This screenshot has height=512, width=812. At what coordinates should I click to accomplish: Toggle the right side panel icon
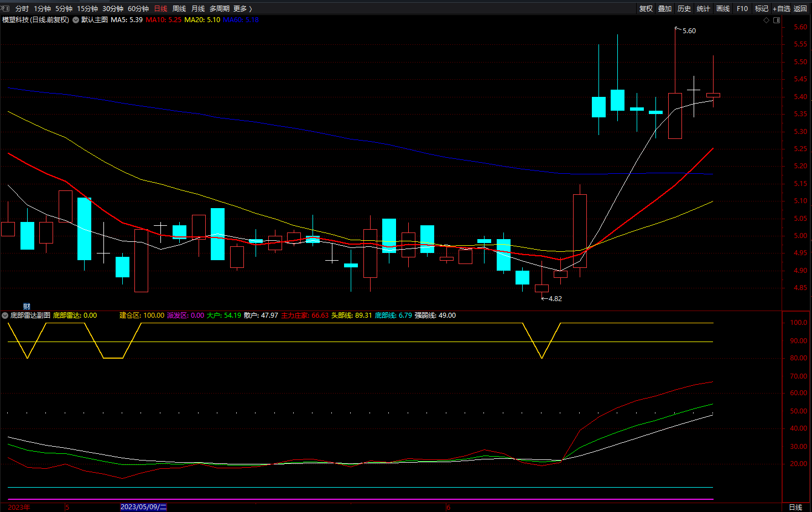click(x=777, y=20)
